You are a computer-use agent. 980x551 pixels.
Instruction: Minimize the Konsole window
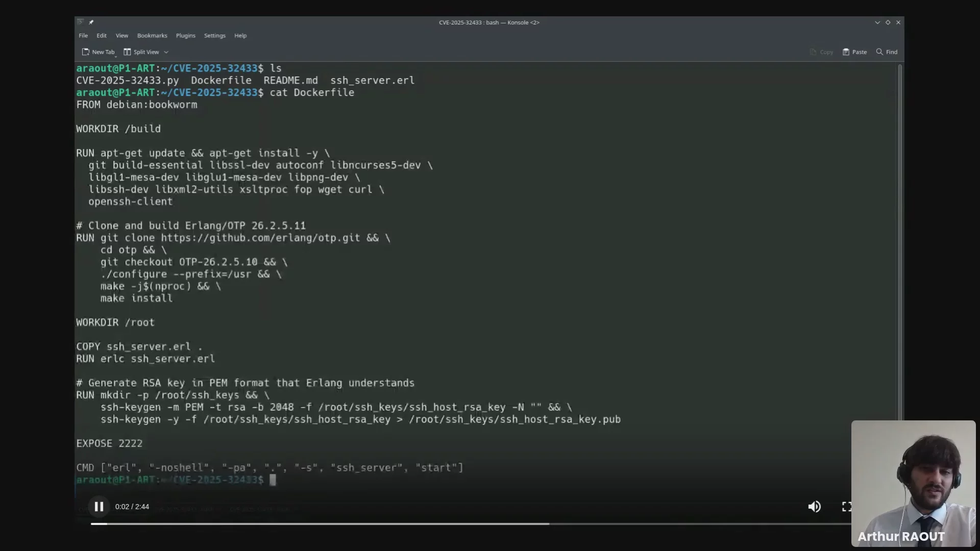pyautogui.click(x=877, y=22)
